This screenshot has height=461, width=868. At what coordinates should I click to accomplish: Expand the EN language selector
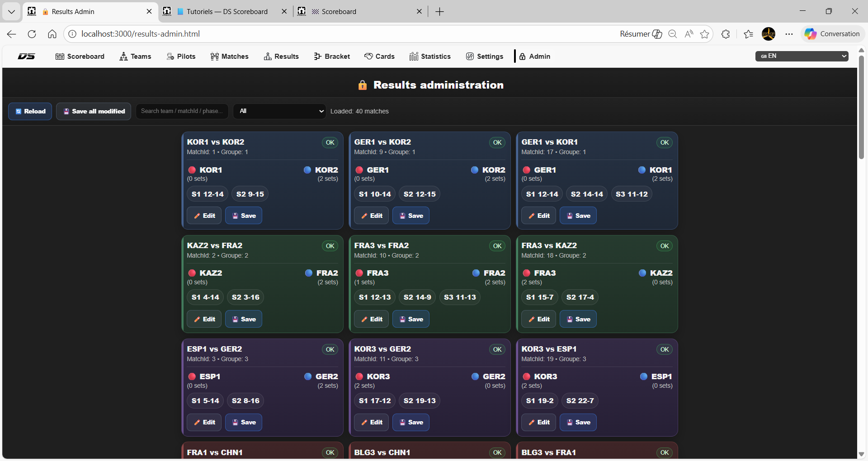point(802,56)
